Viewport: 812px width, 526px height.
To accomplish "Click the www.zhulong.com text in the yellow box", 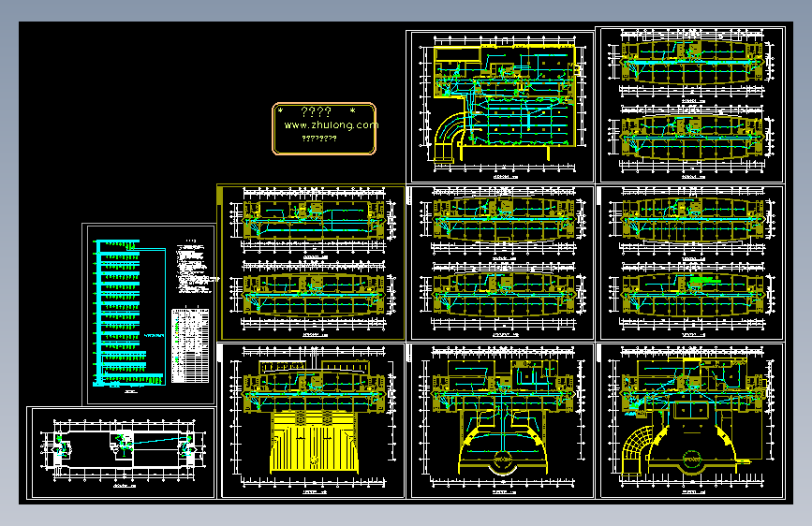I will 331,124.
